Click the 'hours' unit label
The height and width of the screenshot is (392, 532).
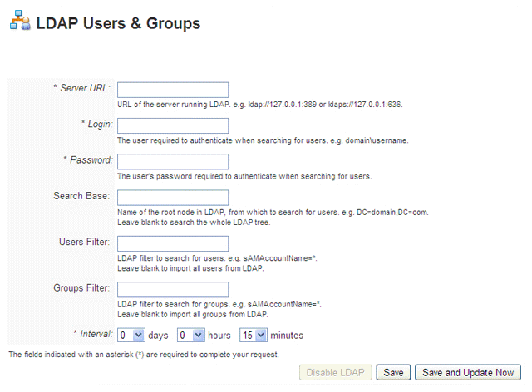pyautogui.click(x=219, y=336)
